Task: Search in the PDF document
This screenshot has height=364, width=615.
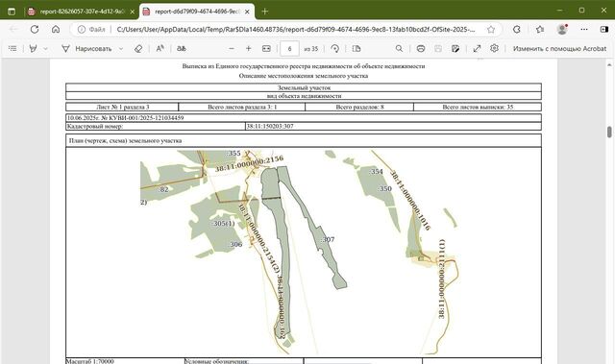Action: [399, 49]
